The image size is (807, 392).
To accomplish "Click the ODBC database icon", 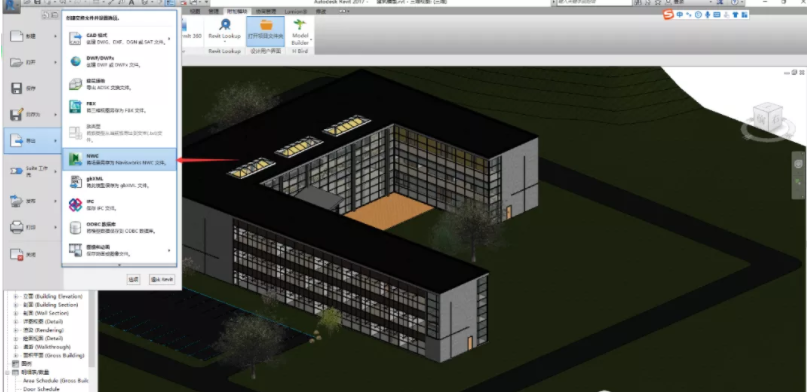I will coord(76,227).
